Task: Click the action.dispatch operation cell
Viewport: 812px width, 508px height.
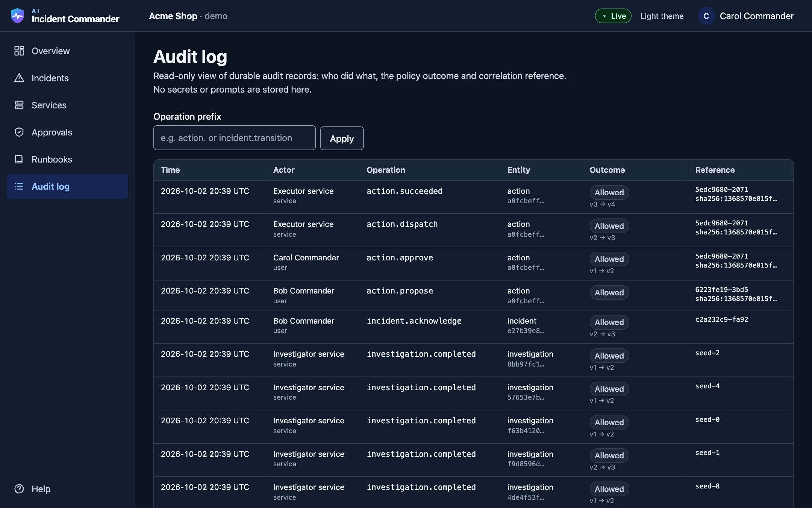Action: [x=402, y=224]
